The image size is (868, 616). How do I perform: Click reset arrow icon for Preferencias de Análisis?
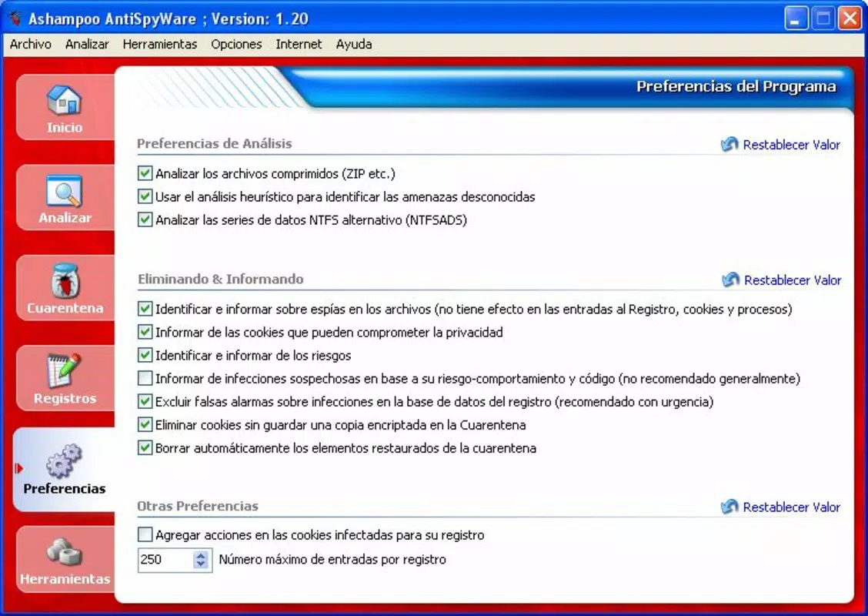click(729, 145)
